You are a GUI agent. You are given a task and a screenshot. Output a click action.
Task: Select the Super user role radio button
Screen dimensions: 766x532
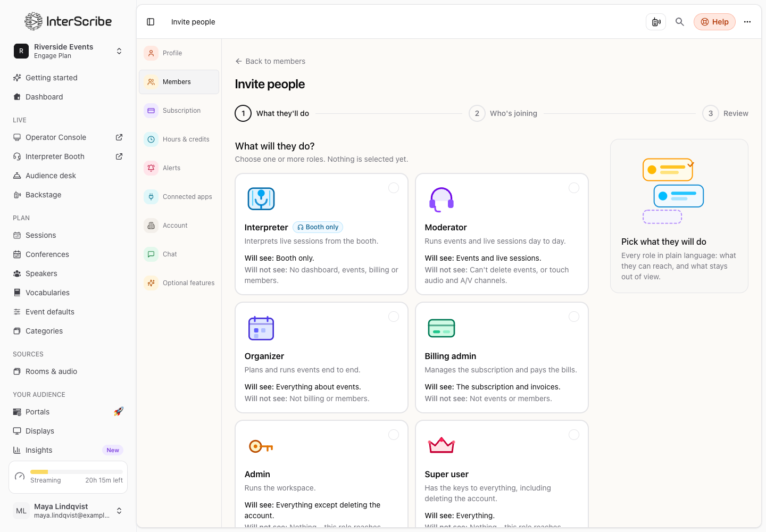click(574, 435)
